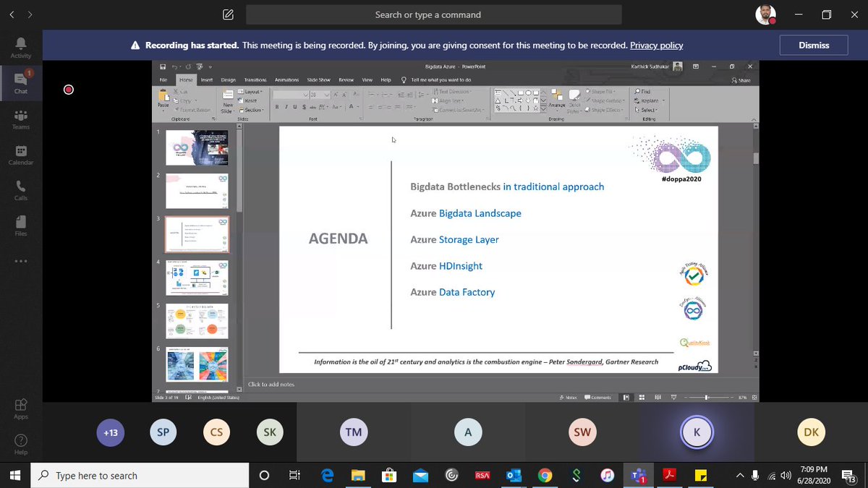Open Quick Styles dropdown in Drawing group
The height and width of the screenshot is (488, 868).
575,101
